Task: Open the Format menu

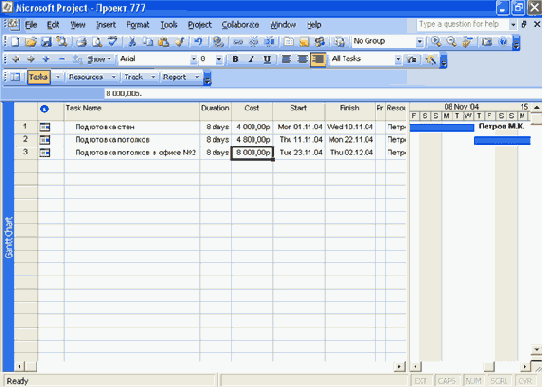Action: (x=138, y=25)
